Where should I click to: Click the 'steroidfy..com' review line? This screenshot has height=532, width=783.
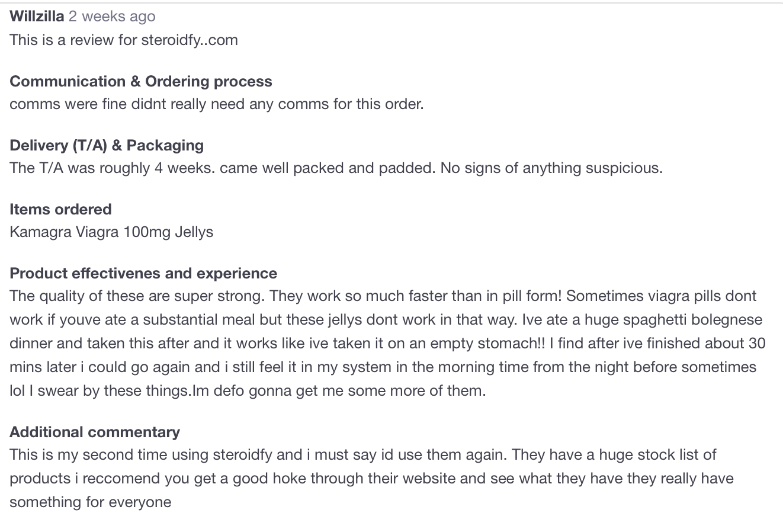click(x=124, y=40)
